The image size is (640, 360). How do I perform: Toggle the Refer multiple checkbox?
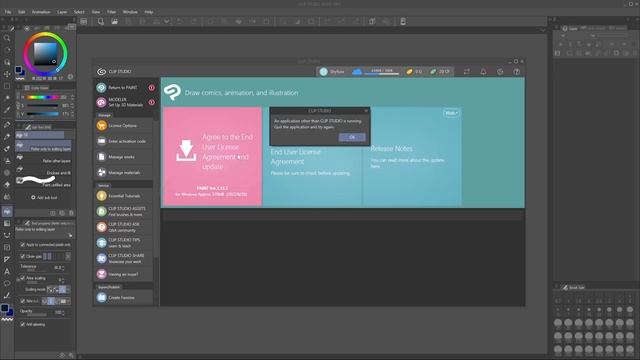[23, 301]
